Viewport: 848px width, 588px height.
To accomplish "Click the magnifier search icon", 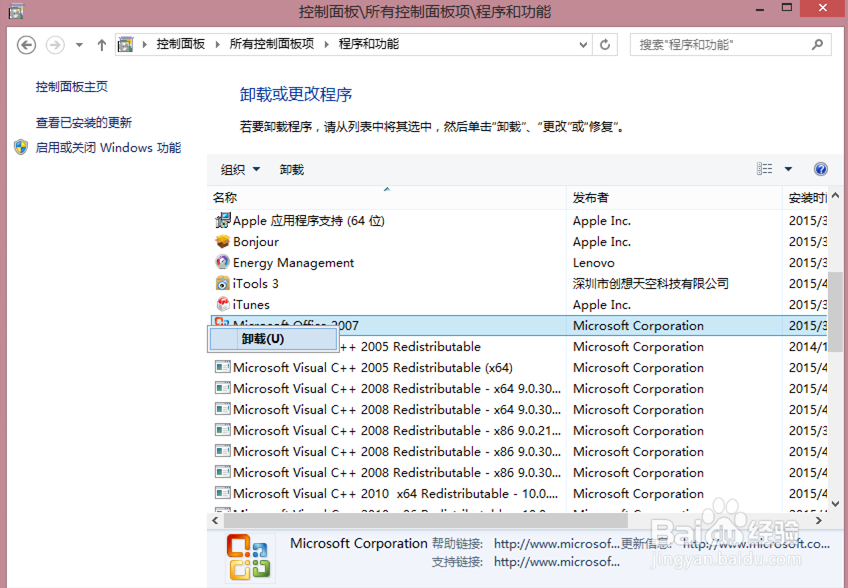I will click(x=817, y=44).
